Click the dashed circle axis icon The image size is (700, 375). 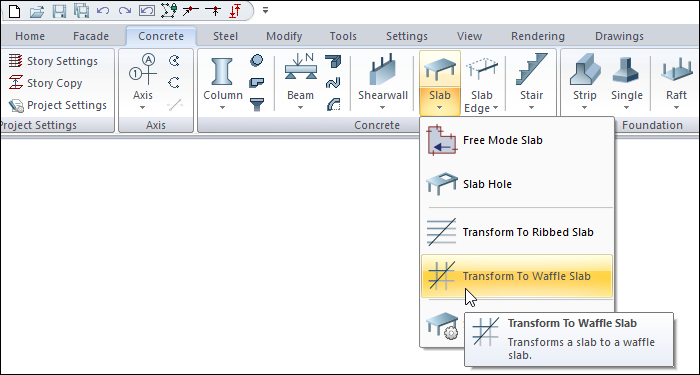tap(174, 61)
